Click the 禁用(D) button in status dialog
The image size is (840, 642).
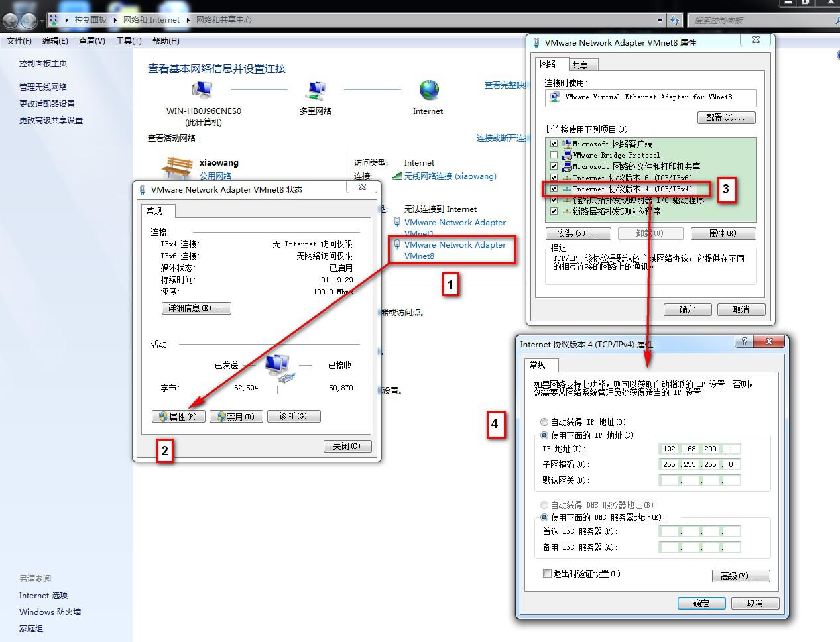tap(236, 416)
